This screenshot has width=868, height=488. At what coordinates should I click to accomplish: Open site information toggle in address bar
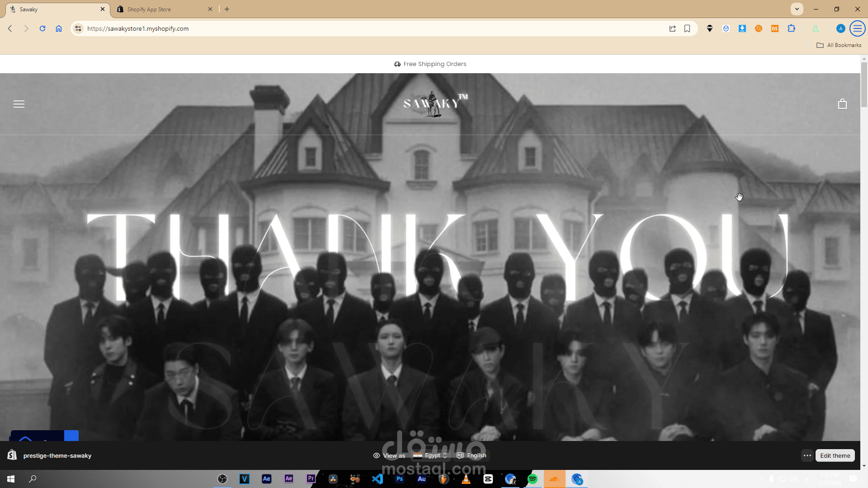point(78,28)
